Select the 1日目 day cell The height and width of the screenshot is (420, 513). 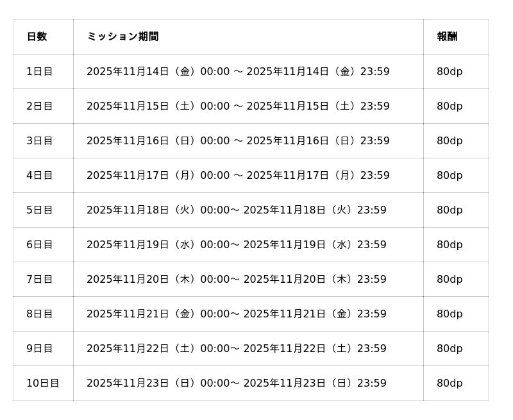click(x=40, y=71)
